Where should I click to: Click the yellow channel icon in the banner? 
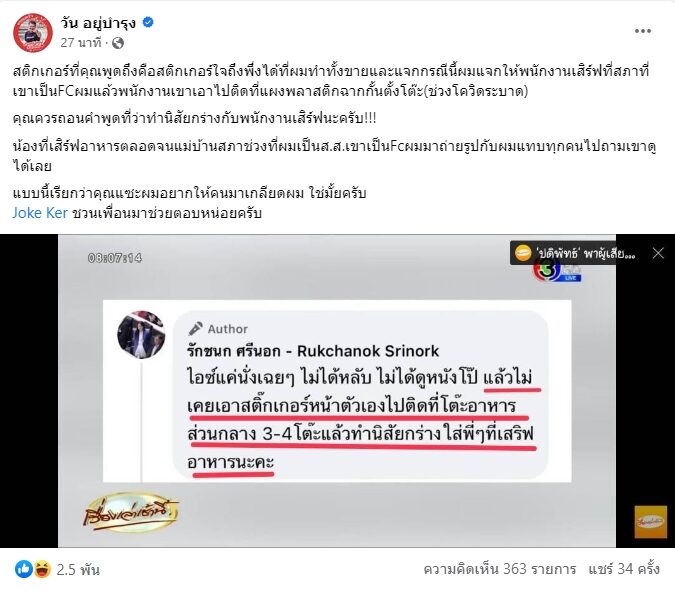coord(523,253)
